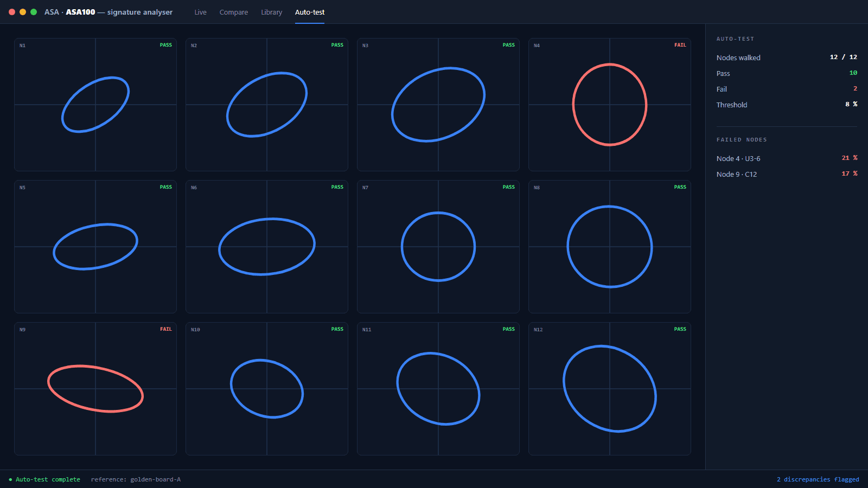Image resolution: width=868 pixels, height=488 pixels.
Task: Click the N12 signature panel
Action: coord(609,389)
